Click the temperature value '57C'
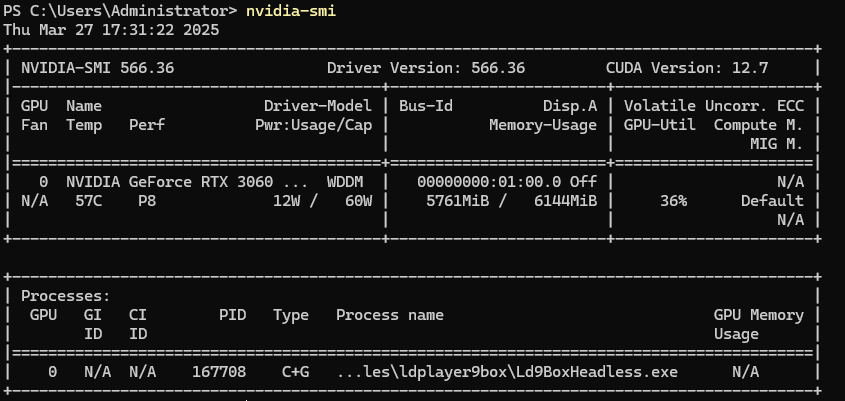 (88, 201)
